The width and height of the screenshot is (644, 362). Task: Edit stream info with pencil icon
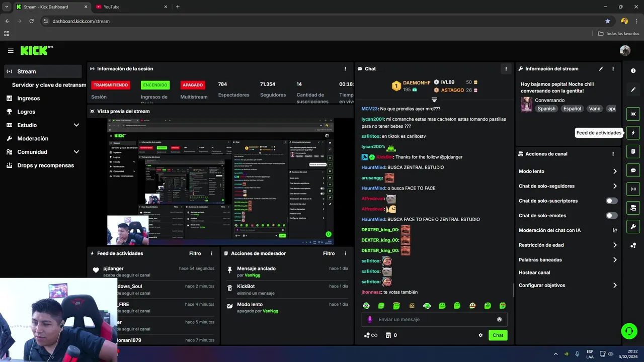coord(601,69)
